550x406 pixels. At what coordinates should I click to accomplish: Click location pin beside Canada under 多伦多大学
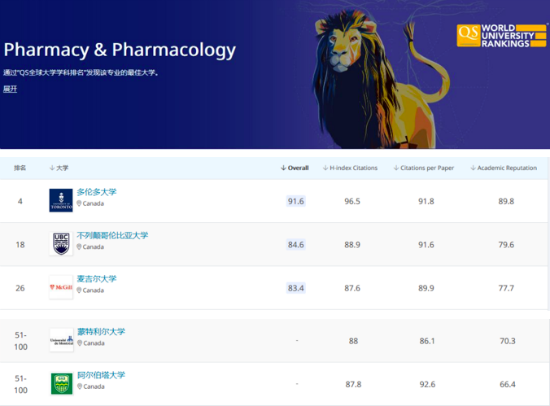pos(79,204)
